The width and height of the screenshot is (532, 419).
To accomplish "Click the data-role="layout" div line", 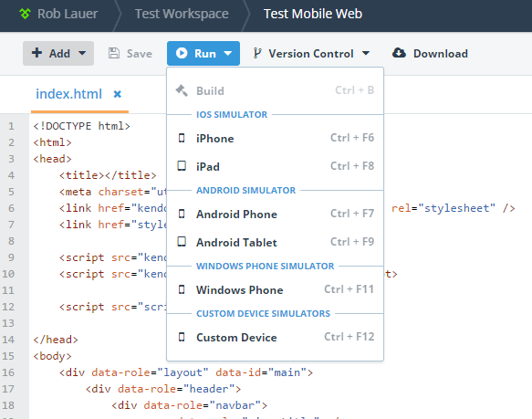I will [x=186, y=372].
